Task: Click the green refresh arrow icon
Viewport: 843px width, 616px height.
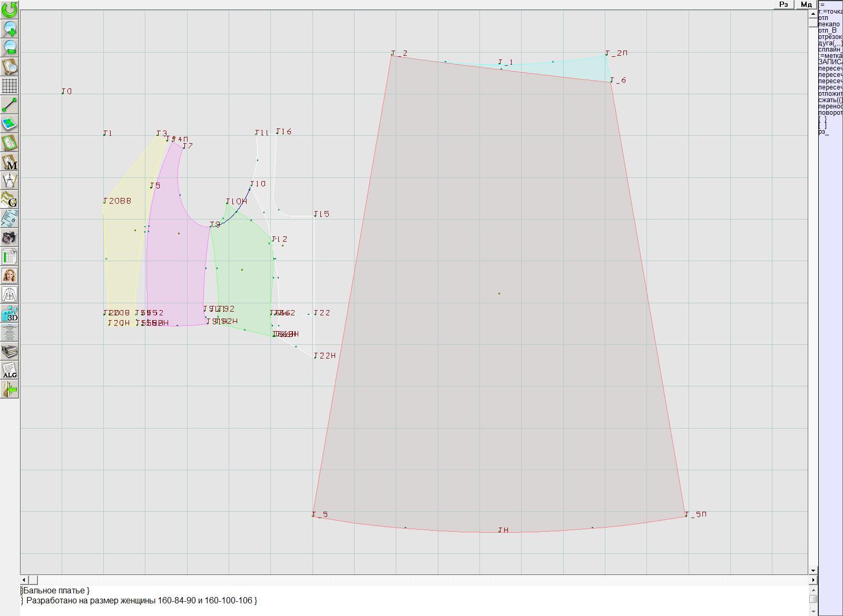Action: pyautogui.click(x=9, y=9)
